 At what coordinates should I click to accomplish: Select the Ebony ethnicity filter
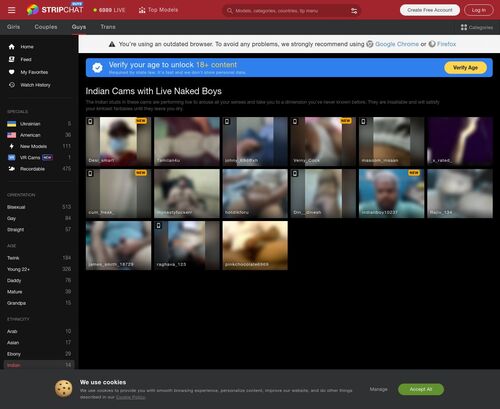click(39, 354)
